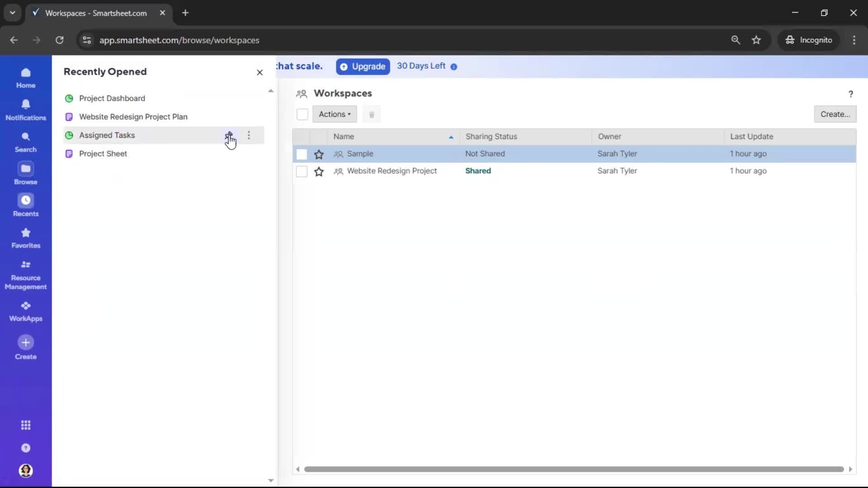
Task: Open Notifications panel
Action: click(x=26, y=108)
